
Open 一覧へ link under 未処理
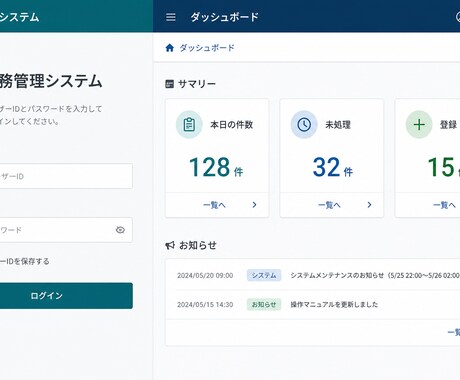(329, 205)
